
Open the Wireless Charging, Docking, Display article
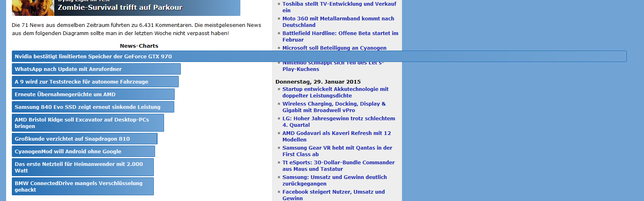tap(334, 107)
